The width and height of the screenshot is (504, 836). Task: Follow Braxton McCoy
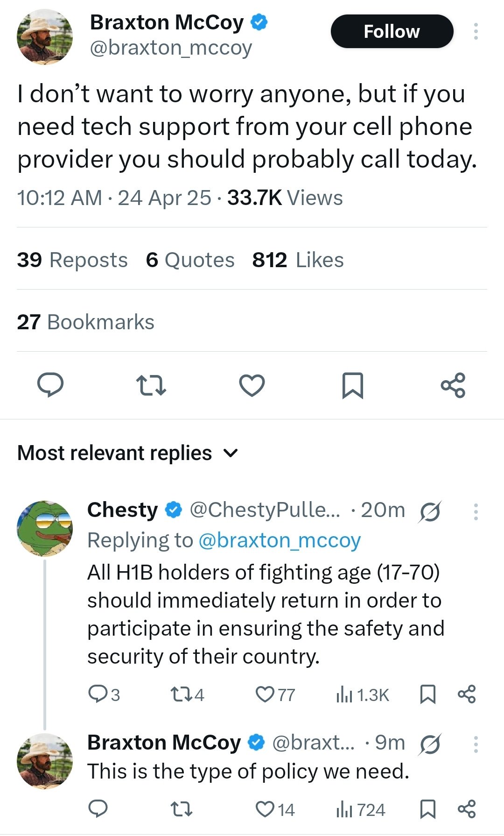[392, 31]
